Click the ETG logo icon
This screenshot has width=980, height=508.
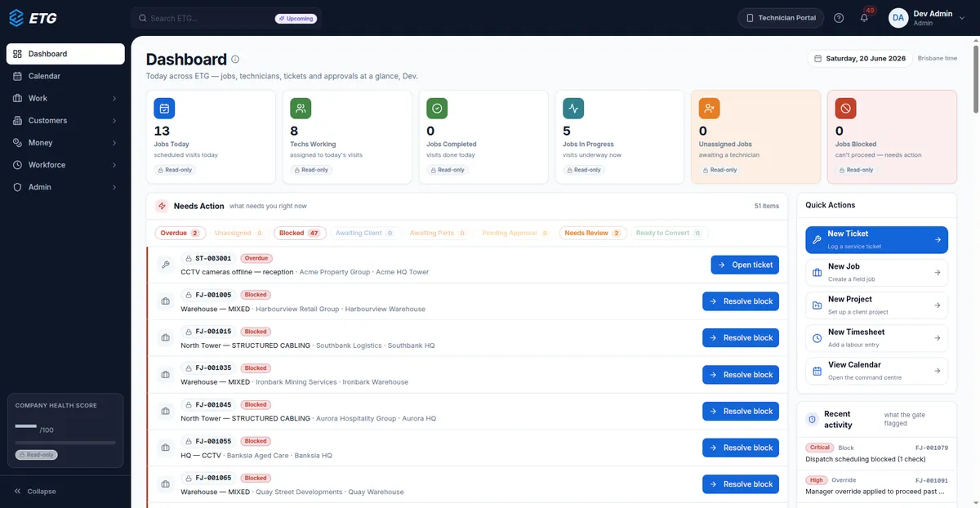16,17
